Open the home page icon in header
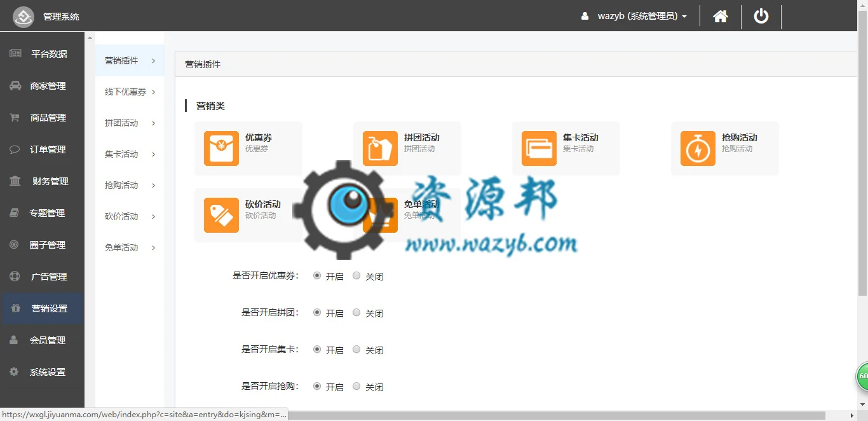868x421 pixels. [721, 17]
